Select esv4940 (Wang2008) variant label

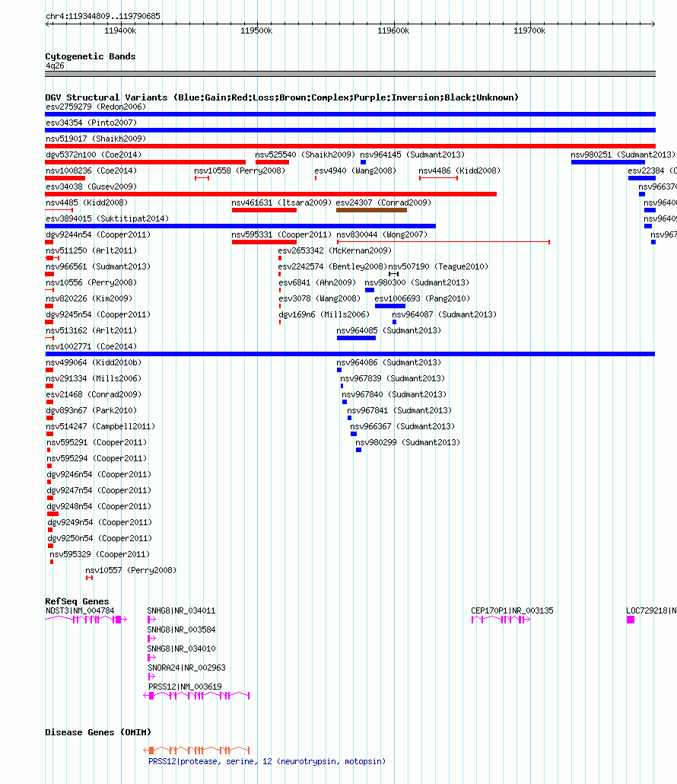(x=355, y=171)
